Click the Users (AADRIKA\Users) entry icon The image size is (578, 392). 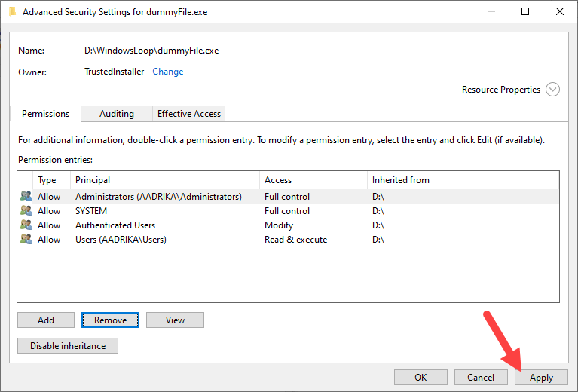[26, 240]
